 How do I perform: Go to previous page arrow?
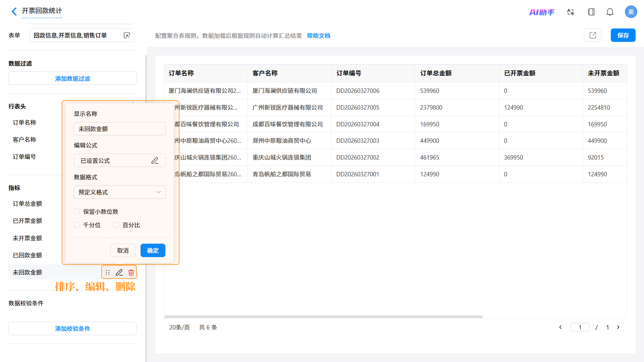pos(560,327)
